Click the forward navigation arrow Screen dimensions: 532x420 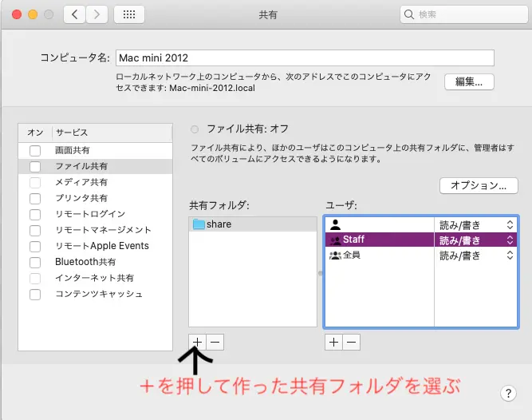click(97, 14)
